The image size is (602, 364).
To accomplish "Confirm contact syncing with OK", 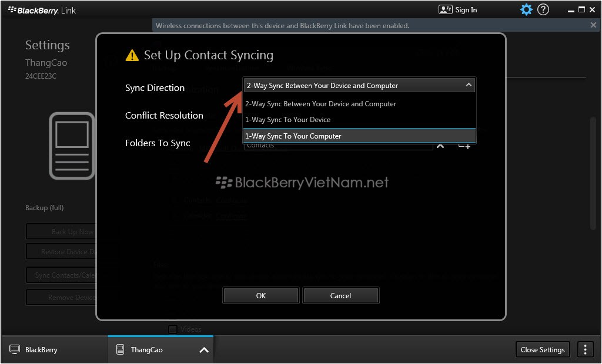I will [x=260, y=295].
